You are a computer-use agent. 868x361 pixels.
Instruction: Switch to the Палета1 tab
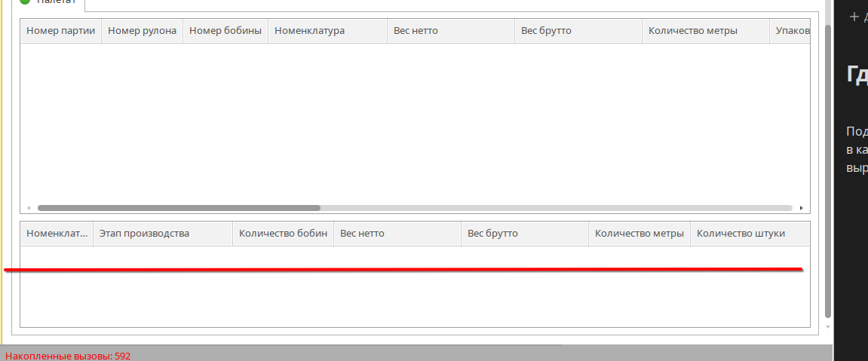56,3
